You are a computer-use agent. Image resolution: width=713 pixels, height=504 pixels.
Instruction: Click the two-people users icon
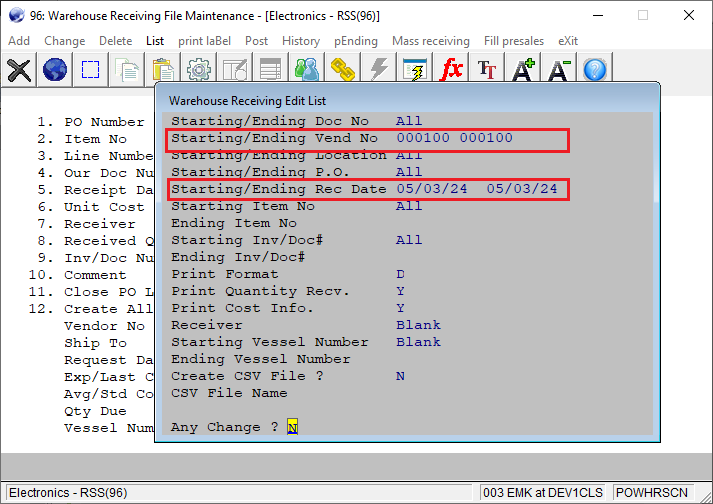point(306,69)
